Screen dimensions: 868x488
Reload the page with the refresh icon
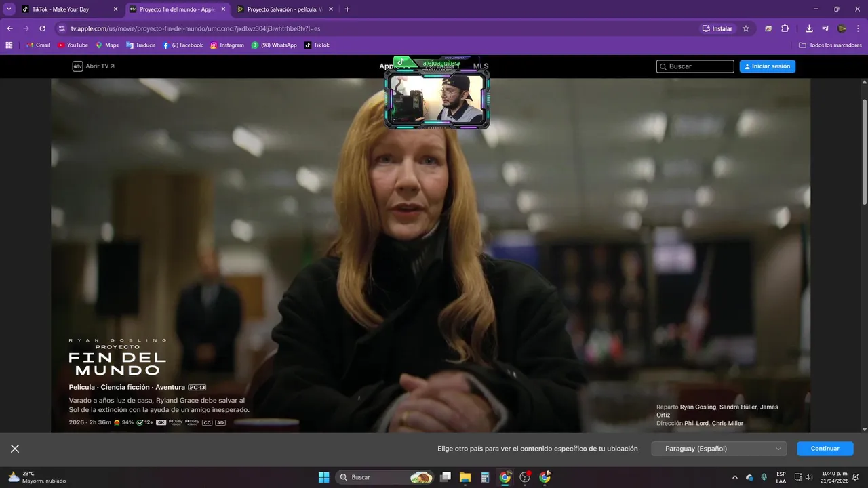point(42,28)
